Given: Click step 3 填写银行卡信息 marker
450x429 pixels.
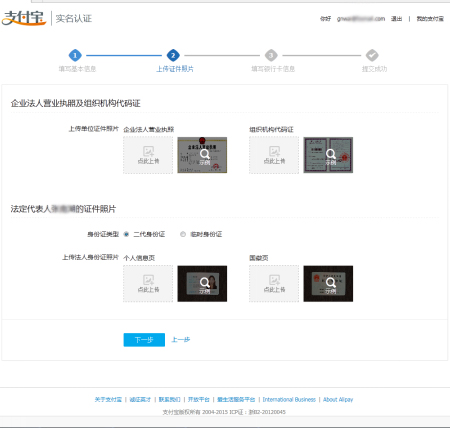Looking at the screenshot, I should tap(271, 55).
